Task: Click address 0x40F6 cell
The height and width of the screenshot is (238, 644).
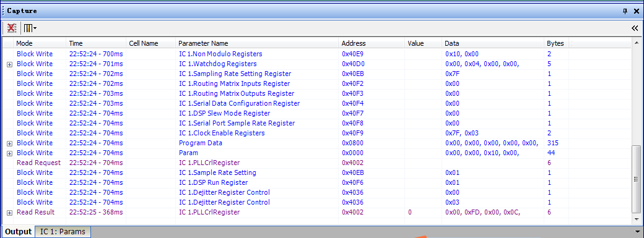Action: pos(353,182)
